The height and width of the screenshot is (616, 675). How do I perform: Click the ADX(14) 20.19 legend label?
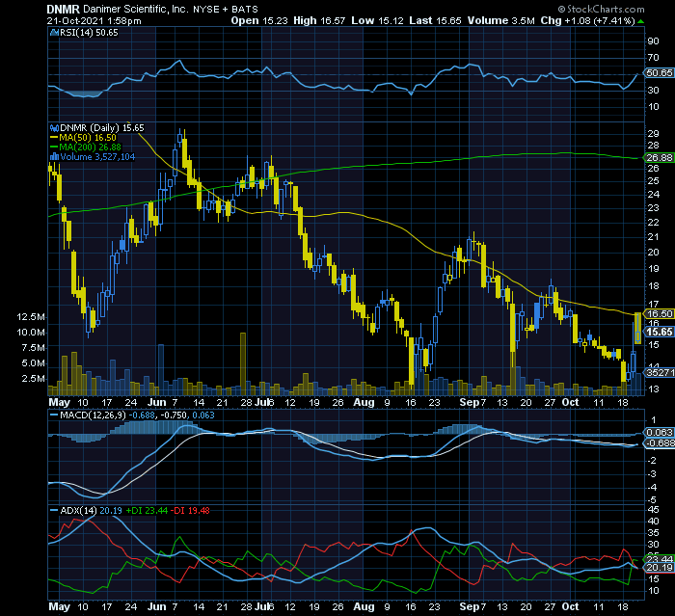91,511
